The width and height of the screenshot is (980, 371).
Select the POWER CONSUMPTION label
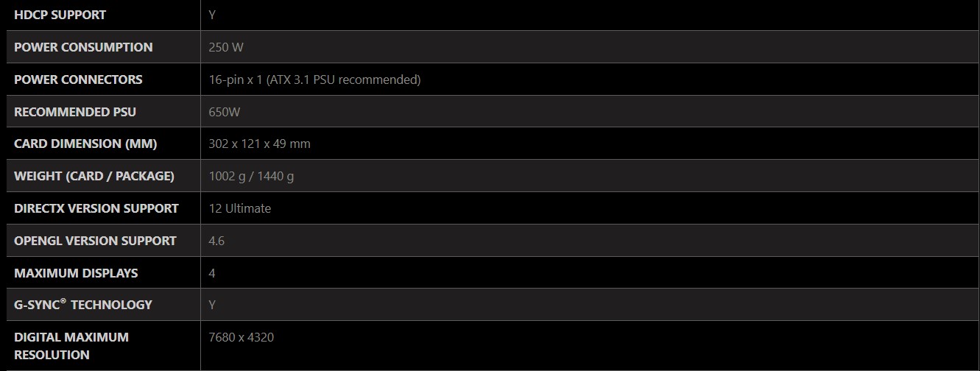(x=83, y=47)
